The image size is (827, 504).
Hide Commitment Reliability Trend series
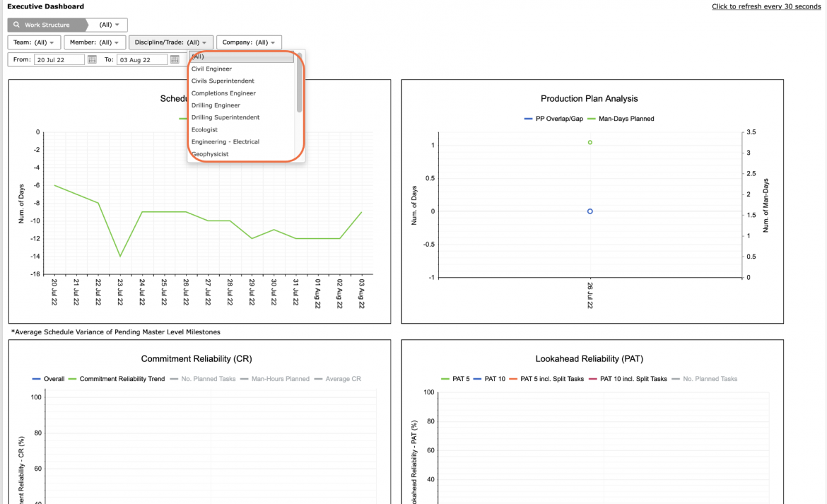[x=117, y=378]
